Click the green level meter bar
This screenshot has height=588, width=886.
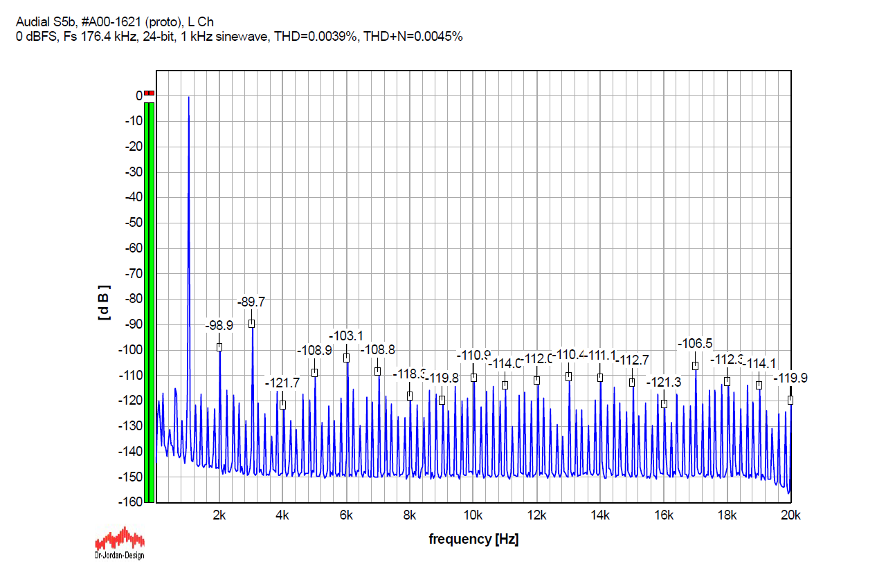150,302
